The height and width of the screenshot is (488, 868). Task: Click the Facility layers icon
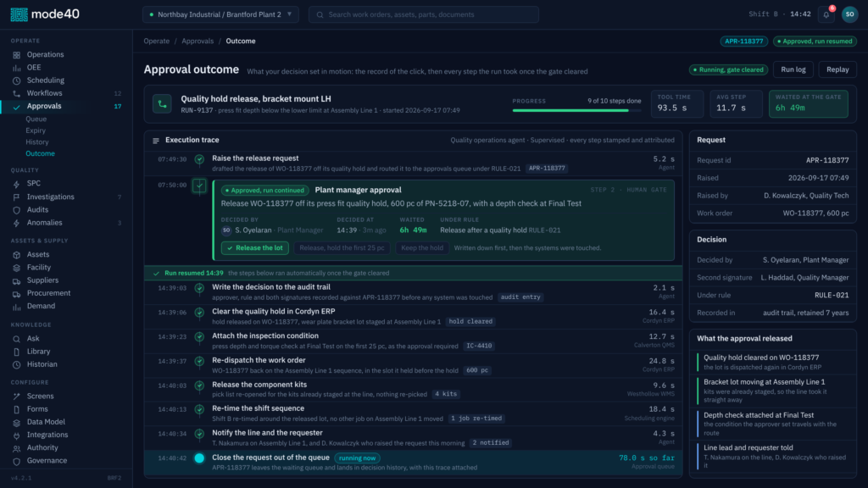17,268
